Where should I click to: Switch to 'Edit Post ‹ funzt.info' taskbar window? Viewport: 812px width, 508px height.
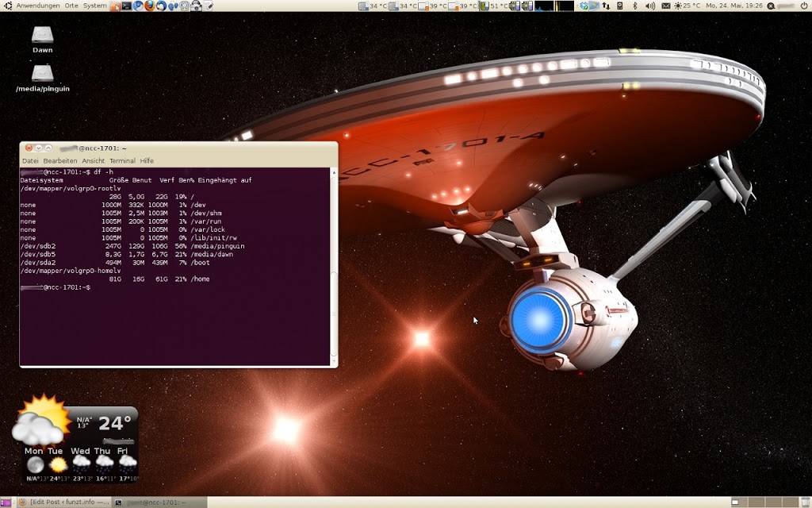click(63, 502)
